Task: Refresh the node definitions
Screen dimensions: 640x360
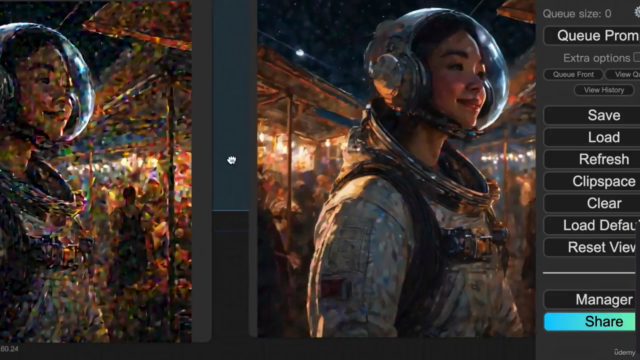Action: coord(592,159)
